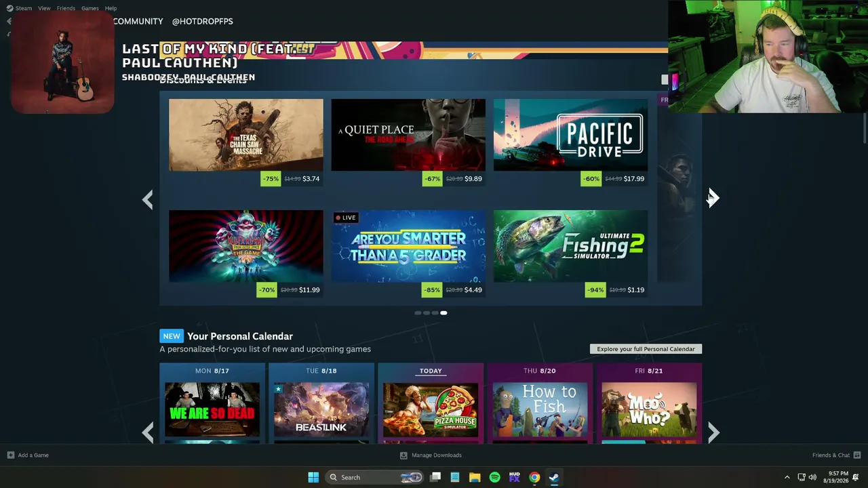Open the @HOTDROPFPS profile tab
868x488 pixels.
coord(202,21)
